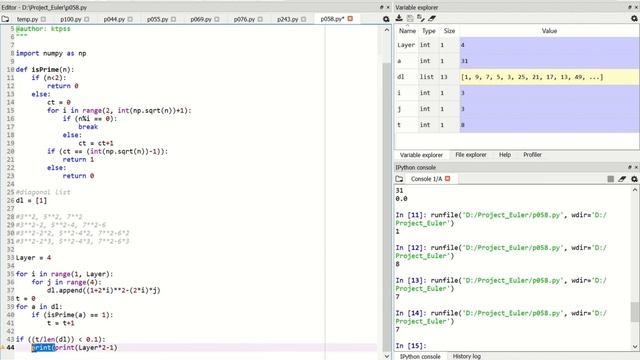This screenshot has height=360, width=640.
Task: Close the p069.py tab
Action: coord(217,19)
